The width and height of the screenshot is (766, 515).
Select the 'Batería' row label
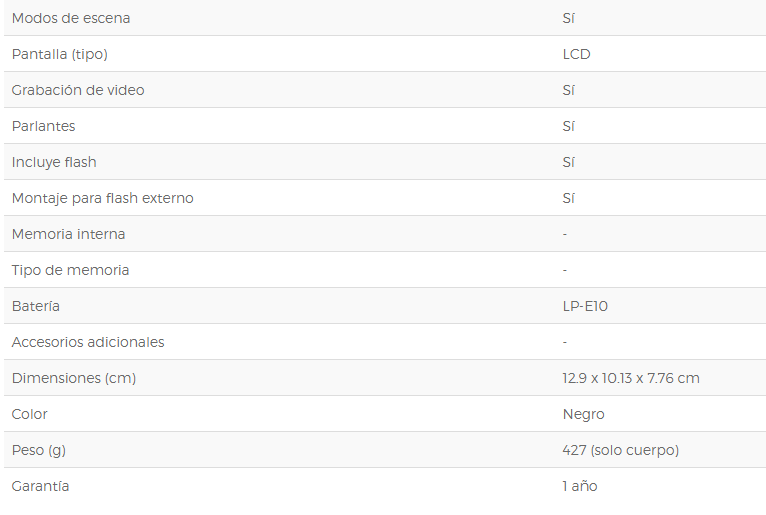point(36,306)
